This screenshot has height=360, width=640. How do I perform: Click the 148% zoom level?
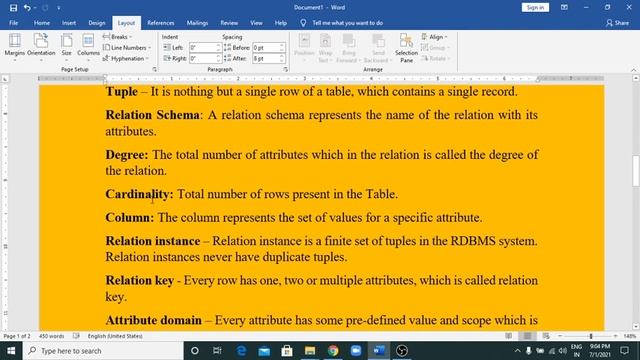pos(630,336)
